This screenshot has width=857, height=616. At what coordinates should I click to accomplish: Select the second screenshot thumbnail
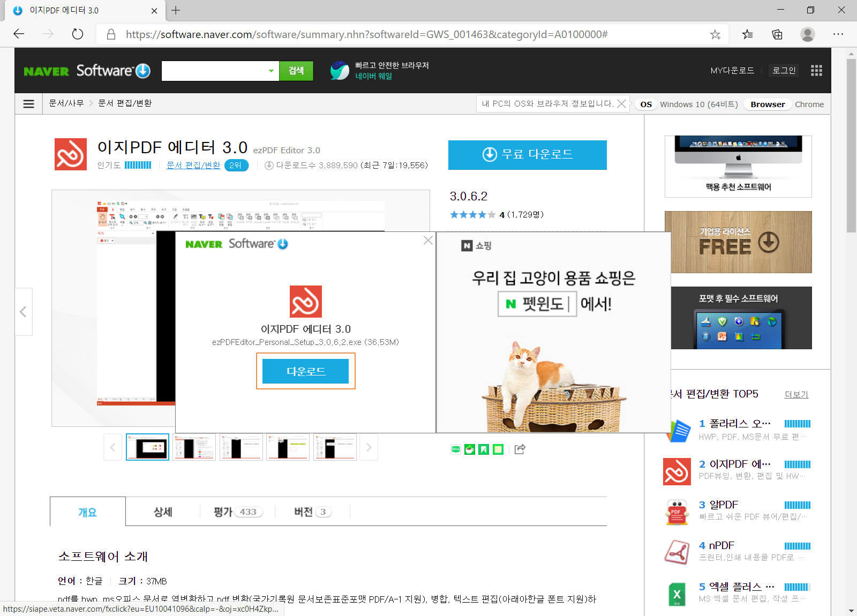click(194, 447)
